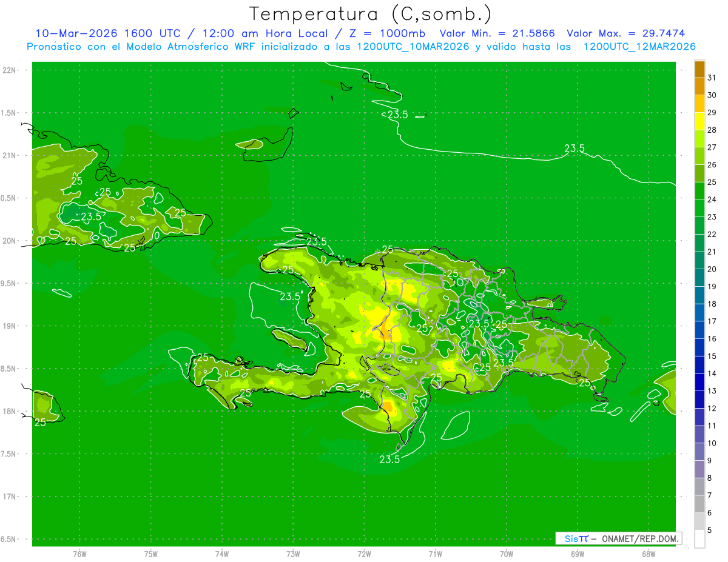
Task: Click the 22N latitude axis label
Action: 10,70
